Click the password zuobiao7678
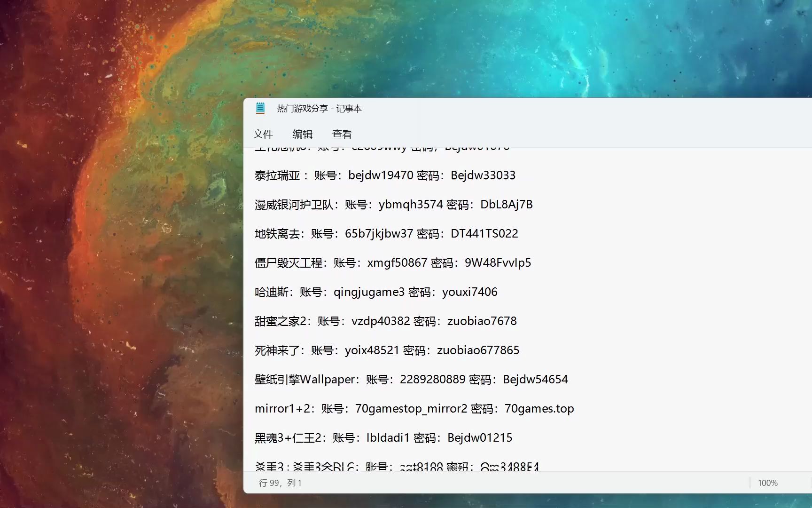 click(482, 321)
